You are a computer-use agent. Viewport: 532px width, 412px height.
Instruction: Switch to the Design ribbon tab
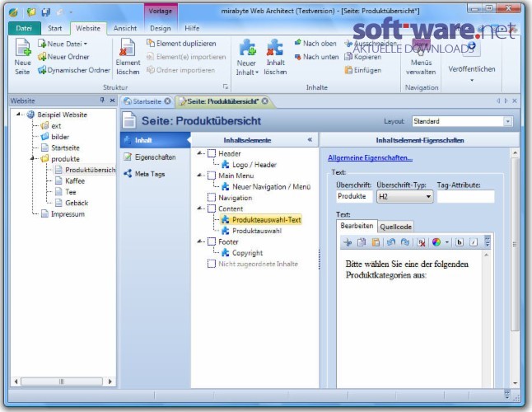click(x=160, y=28)
